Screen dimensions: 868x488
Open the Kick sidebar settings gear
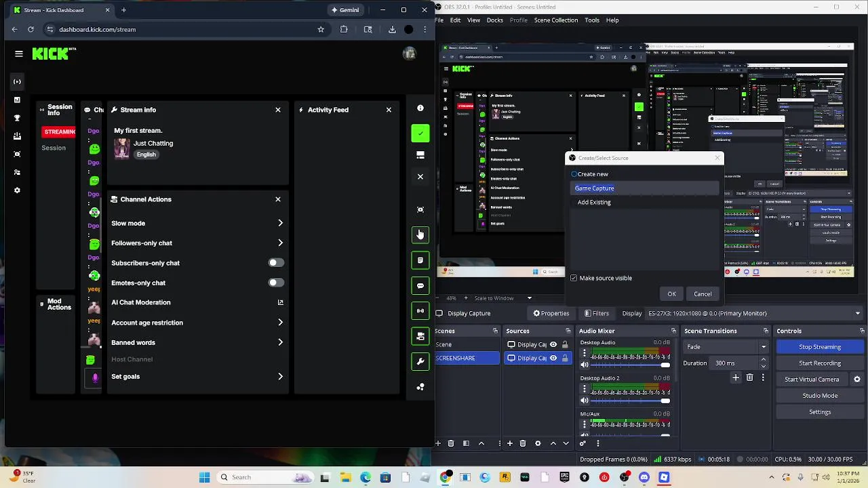[x=17, y=190]
